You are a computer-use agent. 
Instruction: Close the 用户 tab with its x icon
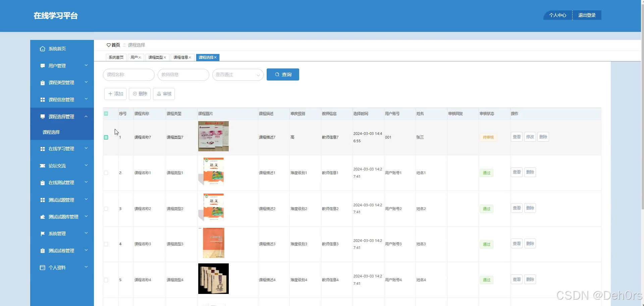[x=140, y=57]
